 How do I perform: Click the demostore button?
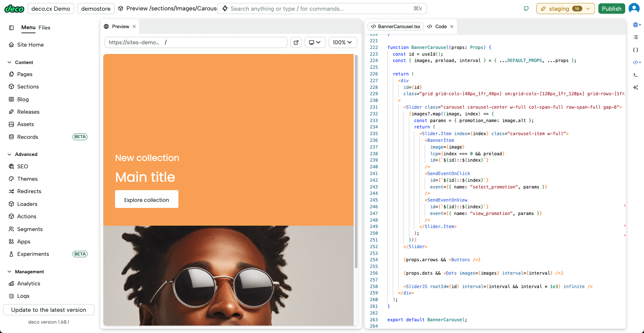(x=96, y=9)
